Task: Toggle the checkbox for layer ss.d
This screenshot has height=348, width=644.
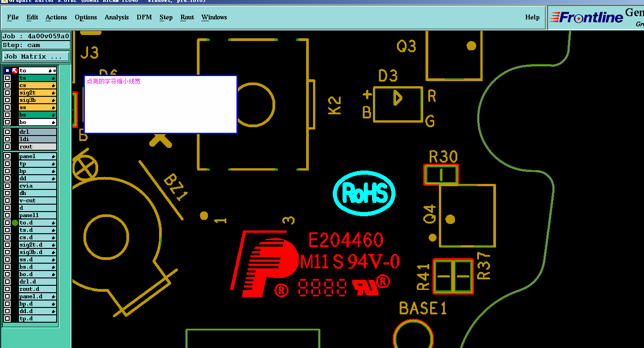Action: click(7, 260)
